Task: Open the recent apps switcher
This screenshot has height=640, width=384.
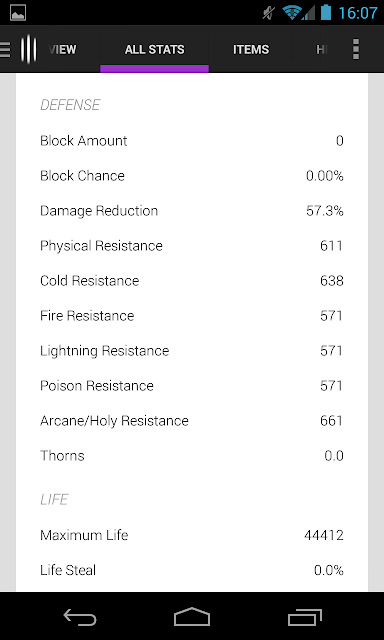Action: [304, 617]
